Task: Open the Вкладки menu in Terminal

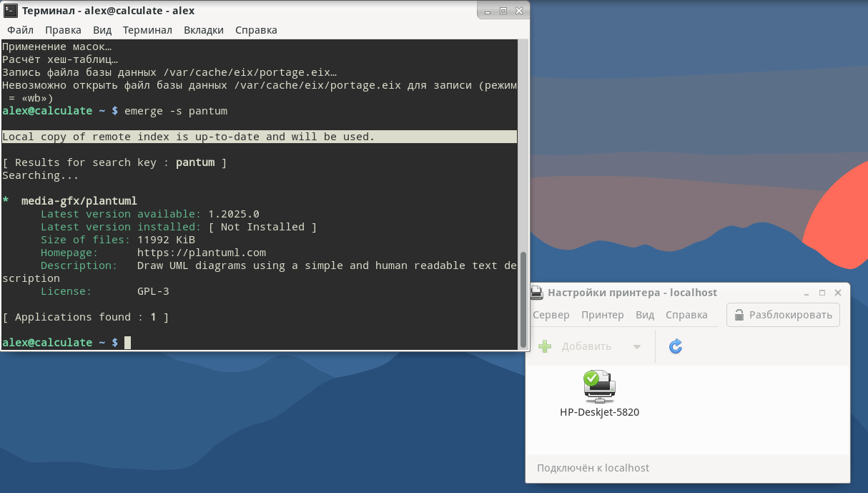Action: coord(204,30)
